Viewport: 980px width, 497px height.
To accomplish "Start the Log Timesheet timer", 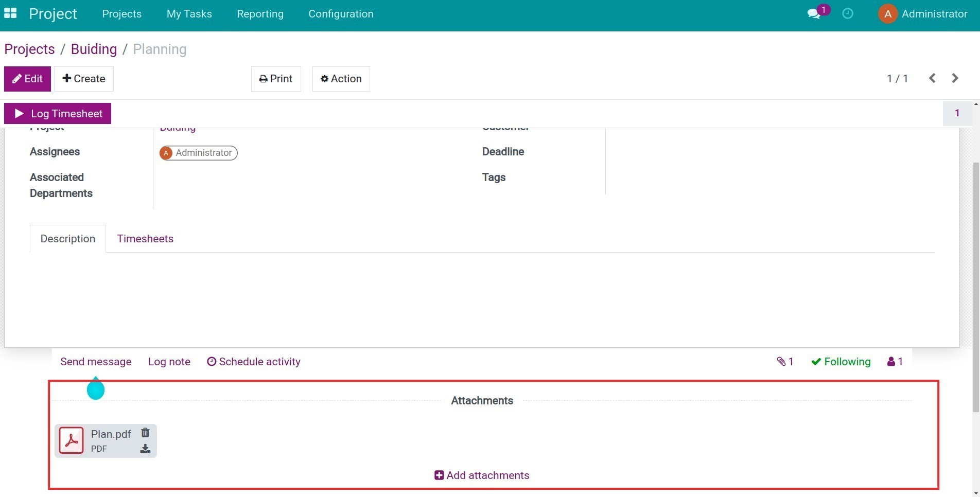I will 58,114.
